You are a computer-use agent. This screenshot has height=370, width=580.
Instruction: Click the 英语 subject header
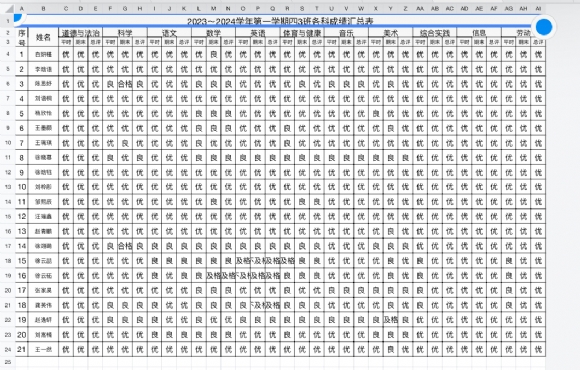tap(258, 33)
